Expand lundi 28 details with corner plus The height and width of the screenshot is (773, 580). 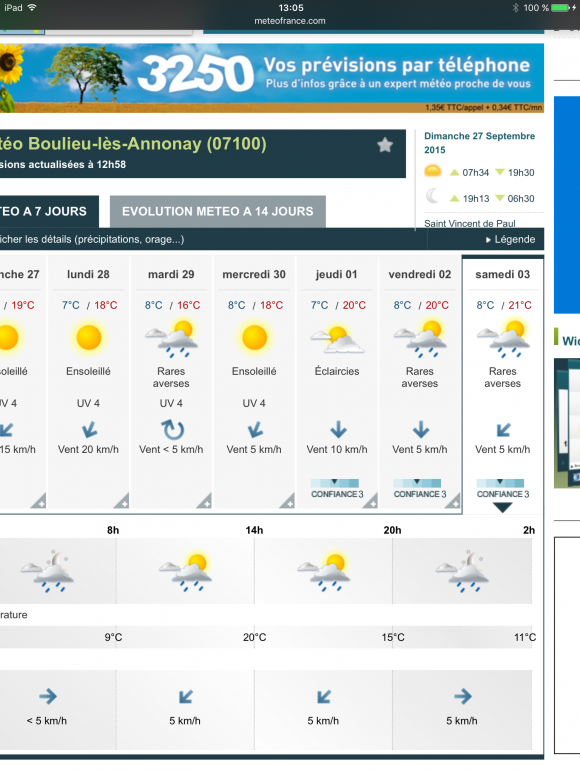pos(122,501)
